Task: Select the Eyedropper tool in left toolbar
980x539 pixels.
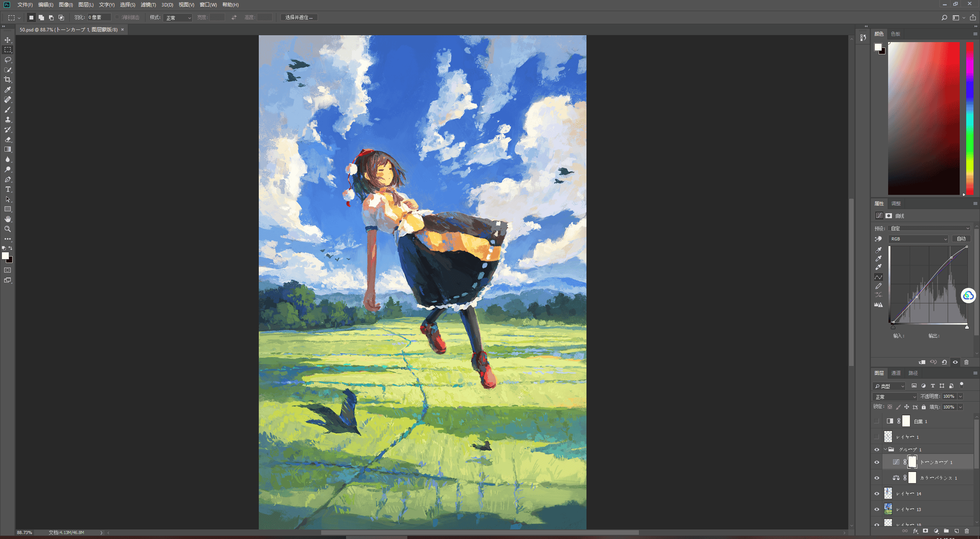Action: tap(8, 90)
